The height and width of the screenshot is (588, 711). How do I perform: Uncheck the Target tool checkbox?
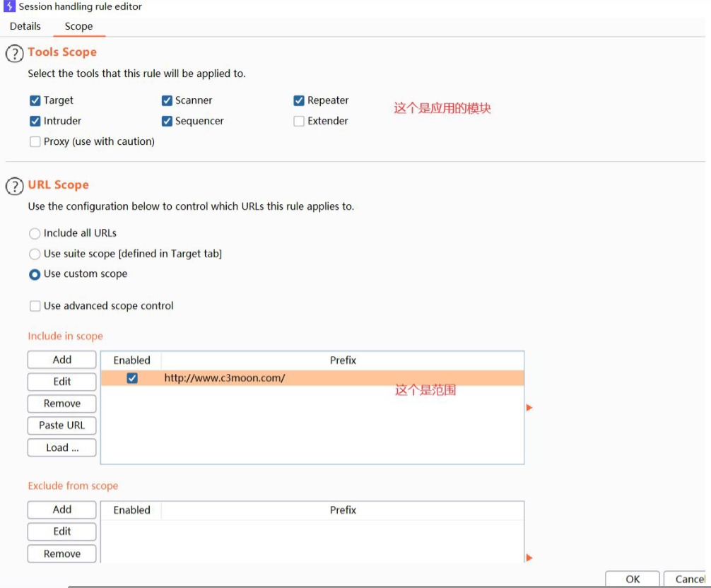click(x=35, y=100)
